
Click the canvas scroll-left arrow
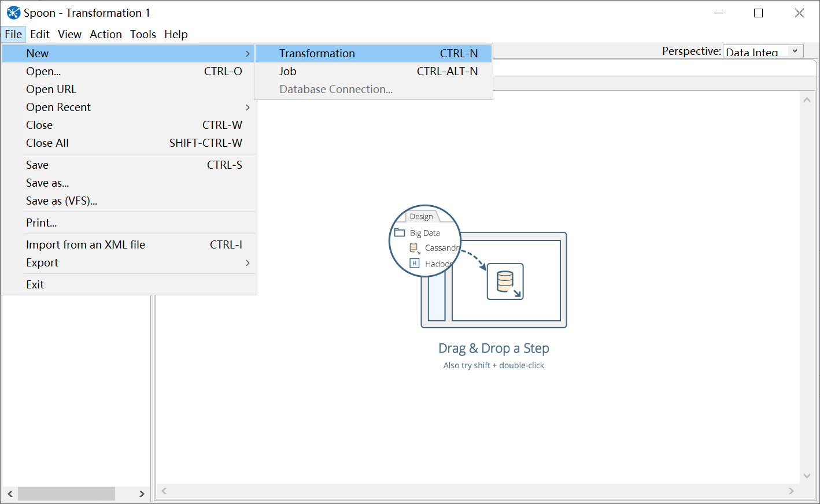click(x=164, y=491)
